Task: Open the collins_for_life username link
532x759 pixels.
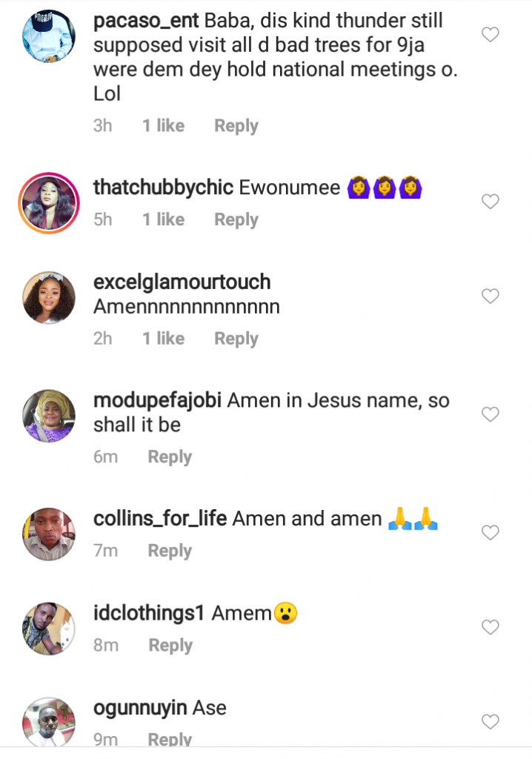Action: [160, 519]
